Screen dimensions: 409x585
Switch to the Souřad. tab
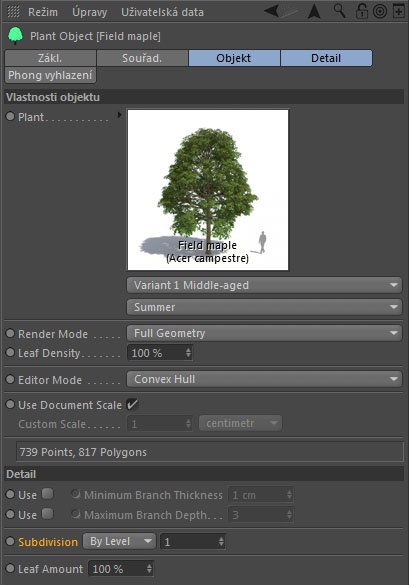tap(142, 58)
